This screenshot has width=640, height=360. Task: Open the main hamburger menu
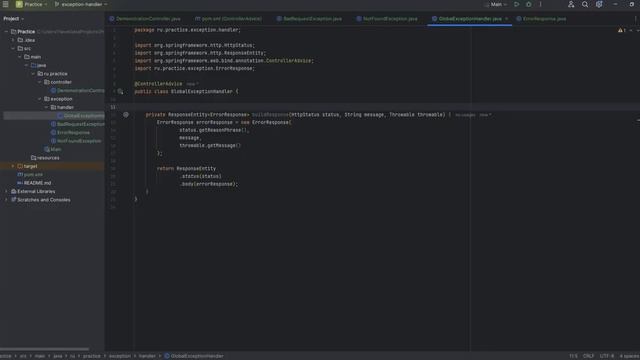[6, 4]
